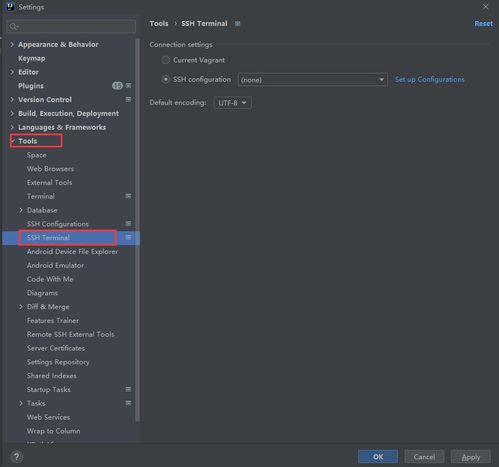This screenshot has height=467, width=499.
Task: Expand Appearance & Behavior section
Action: (12, 44)
